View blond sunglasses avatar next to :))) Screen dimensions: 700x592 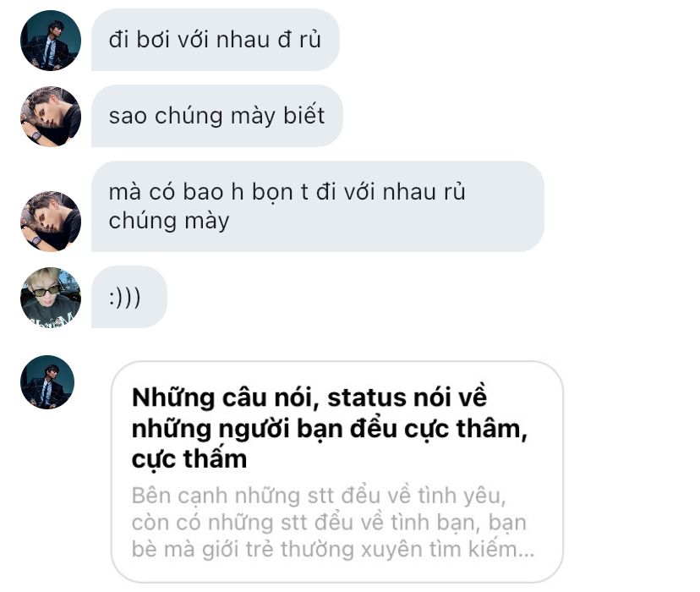pyautogui.click(x=51, y=298)
